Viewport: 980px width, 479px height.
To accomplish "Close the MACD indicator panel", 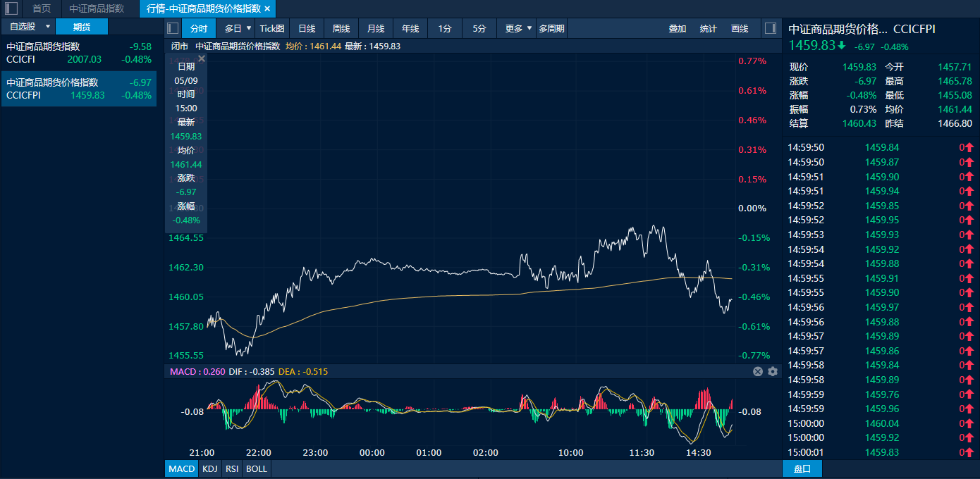I will point(758,371).
